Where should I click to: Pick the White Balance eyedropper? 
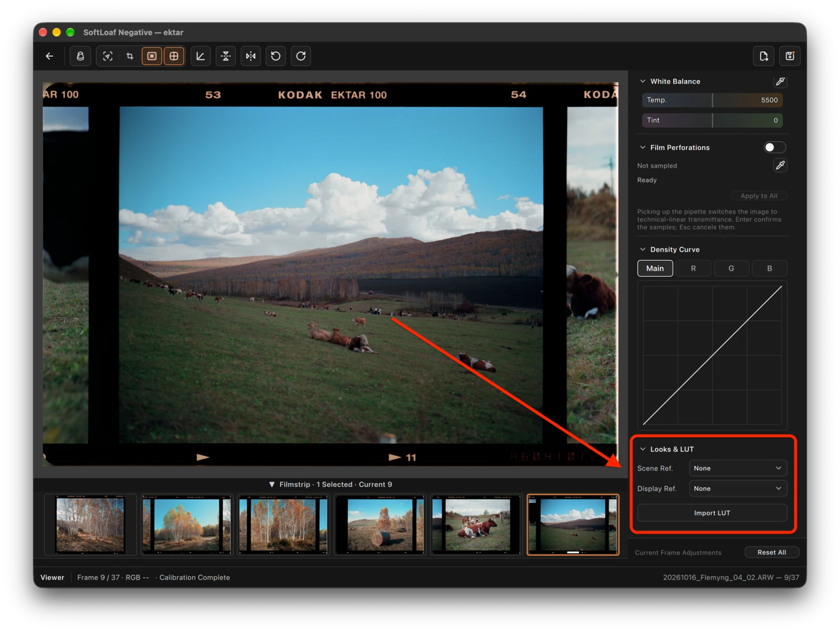[780, 81]
